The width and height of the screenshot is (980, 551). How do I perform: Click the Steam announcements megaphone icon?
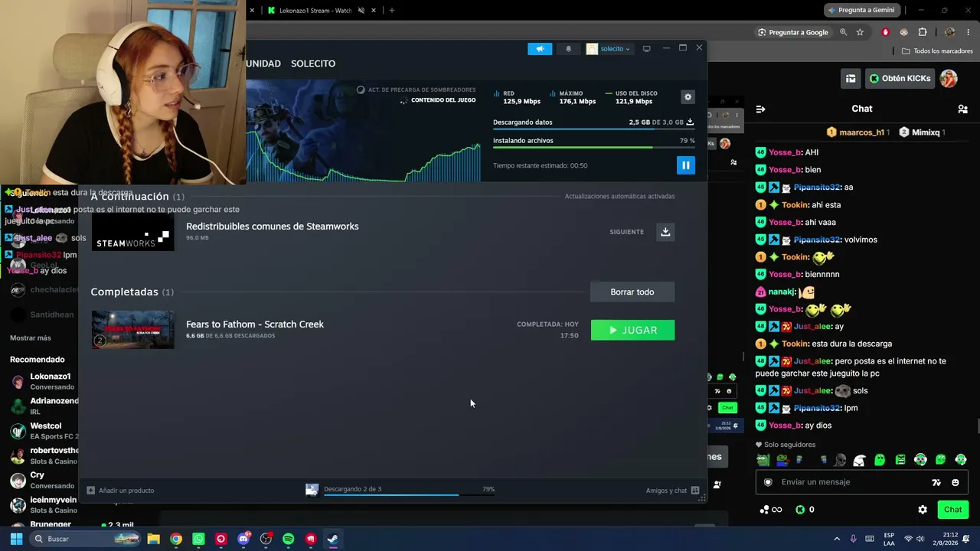click(540, 49)
